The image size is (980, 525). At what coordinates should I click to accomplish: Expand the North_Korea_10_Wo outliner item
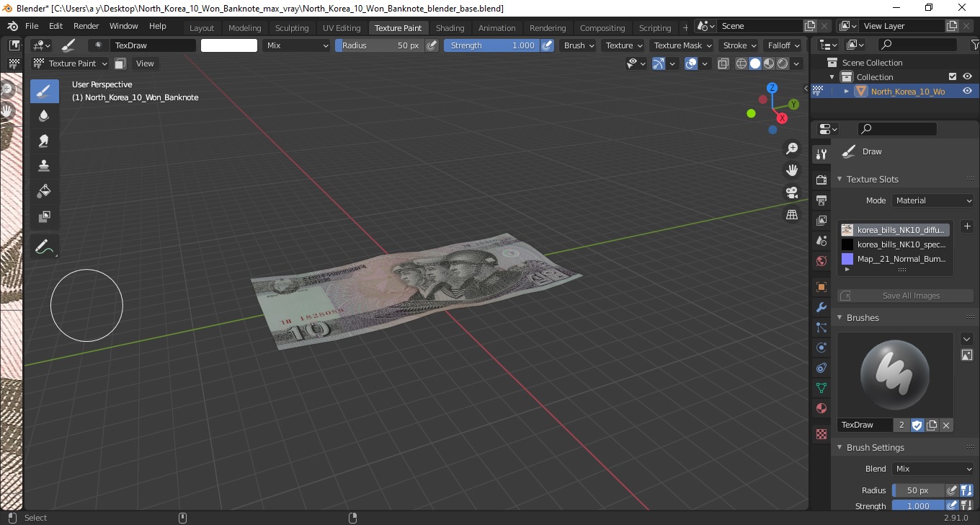(x=847, y=91)
